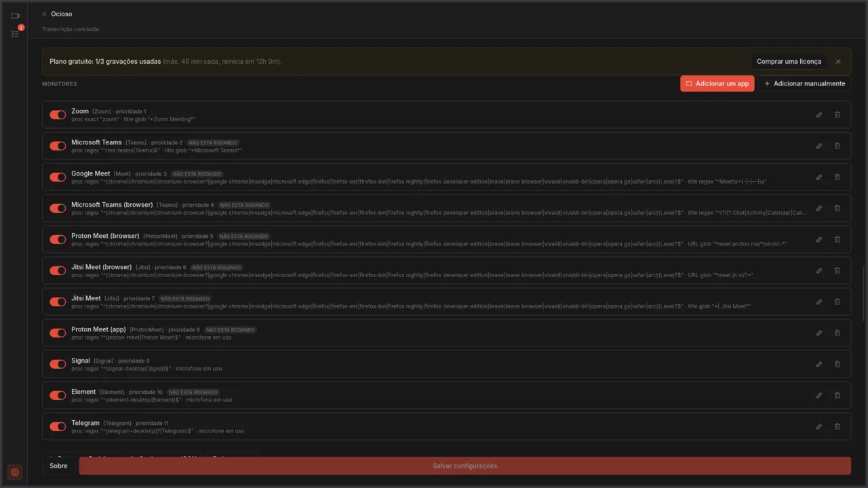Disable the Telegram monitor toggle

click(58, 426)
